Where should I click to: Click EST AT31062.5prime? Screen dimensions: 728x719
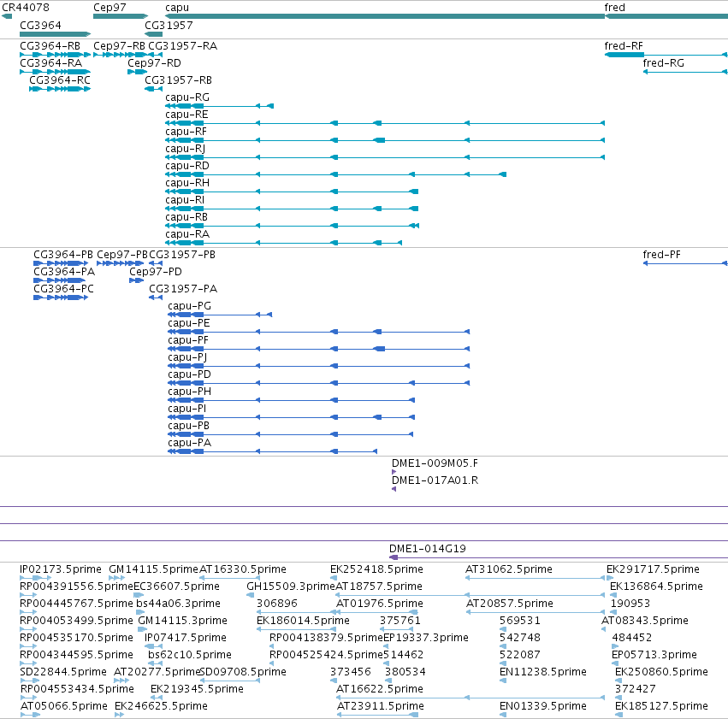535,578
